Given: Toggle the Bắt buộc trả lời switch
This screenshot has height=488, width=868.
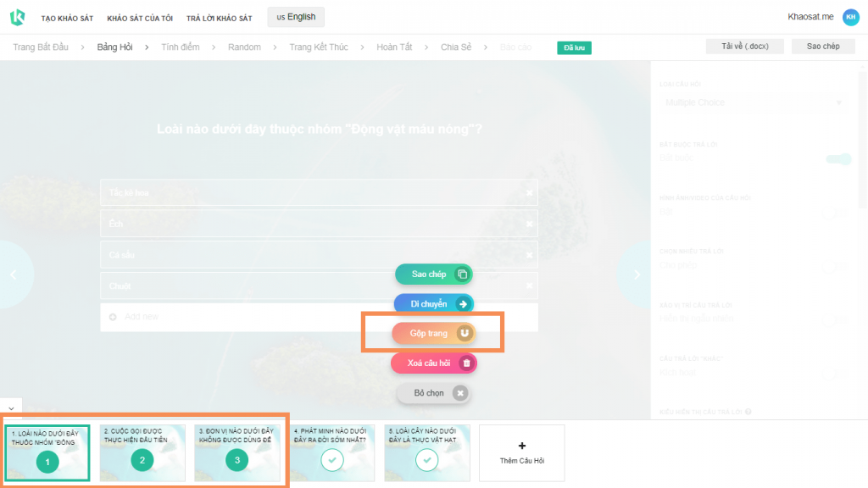Looking at the screenshot, I should coord(838,158).
